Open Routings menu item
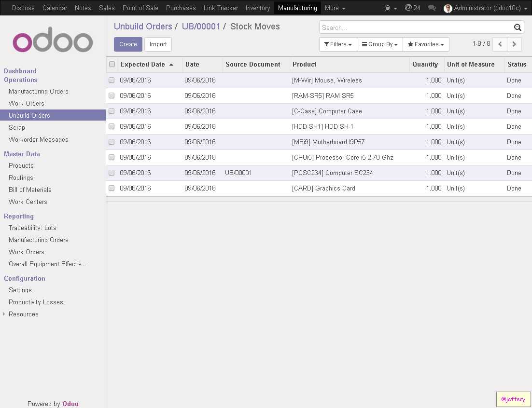 [21, 177]
